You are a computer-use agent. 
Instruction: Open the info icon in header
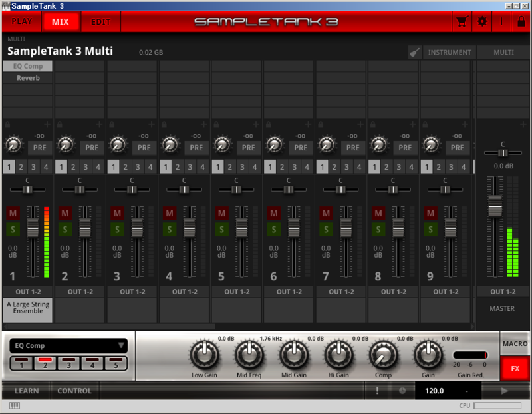point(501,22)
